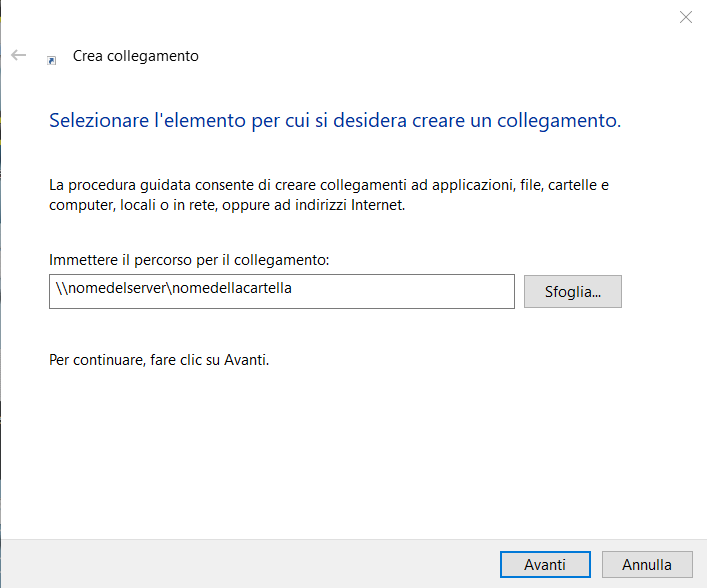Click the back arrow in the wizard header
707x588 pixels.
18,55
